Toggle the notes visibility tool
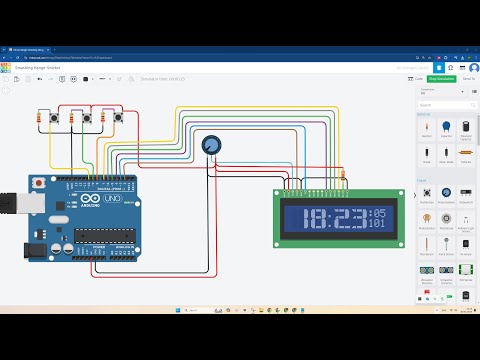Image resolution: width=480 pixels, height=360 pixels. coord(73,79)
